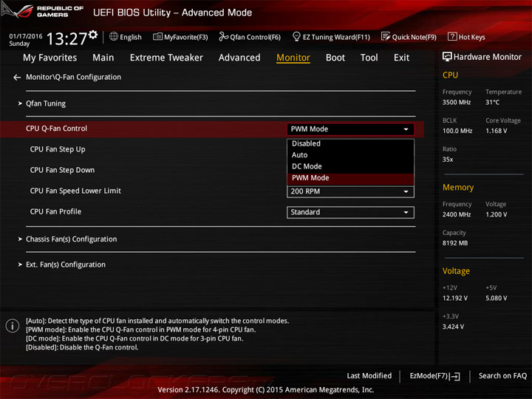Image resolution: width=532 pixels, height=399 pixels.
Task: Choose Auto in the dropdown list
Action: point(350,155)
